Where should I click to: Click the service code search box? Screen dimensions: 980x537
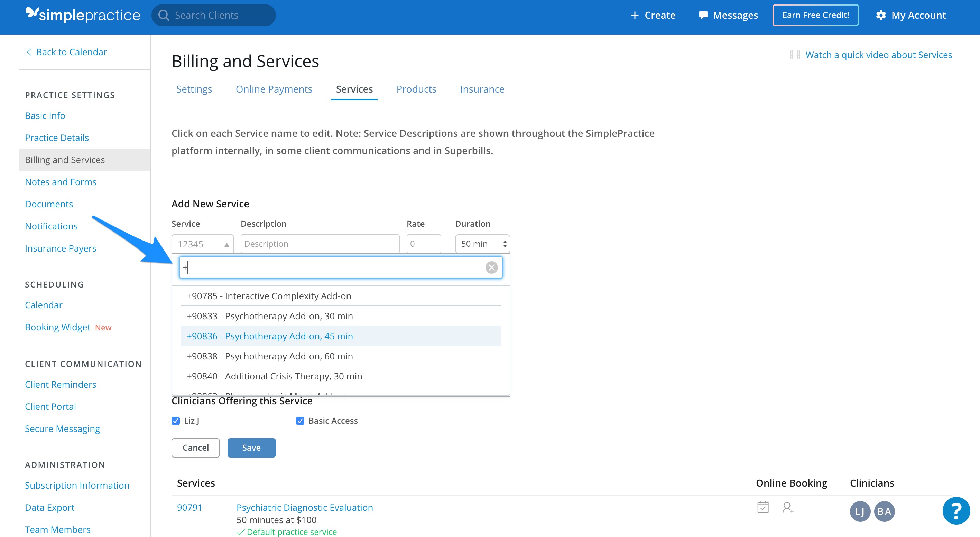(x=341, y=267)
